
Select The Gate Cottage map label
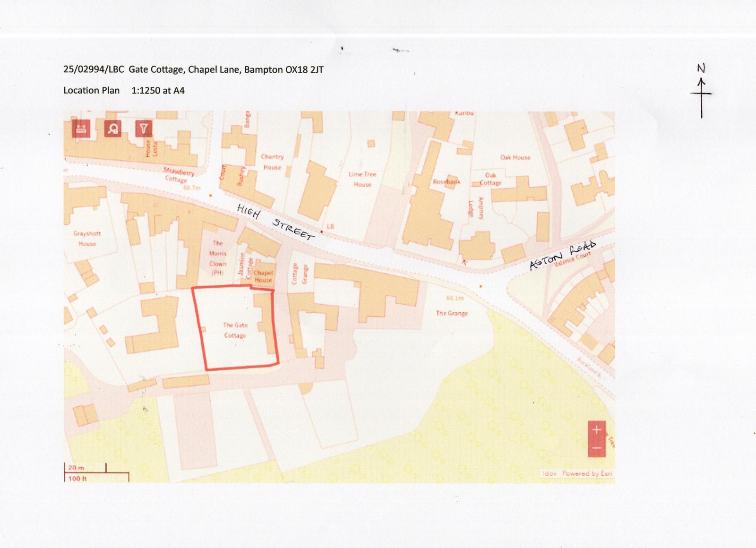[x=235, y=330]
